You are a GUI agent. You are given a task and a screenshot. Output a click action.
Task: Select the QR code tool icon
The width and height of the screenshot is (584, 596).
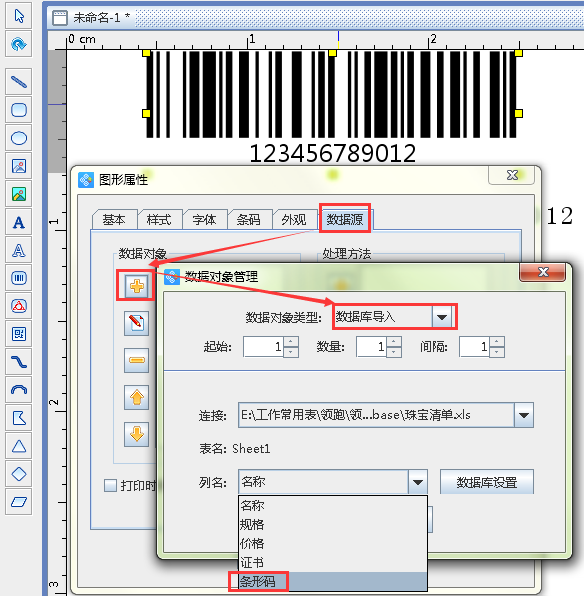19,334
